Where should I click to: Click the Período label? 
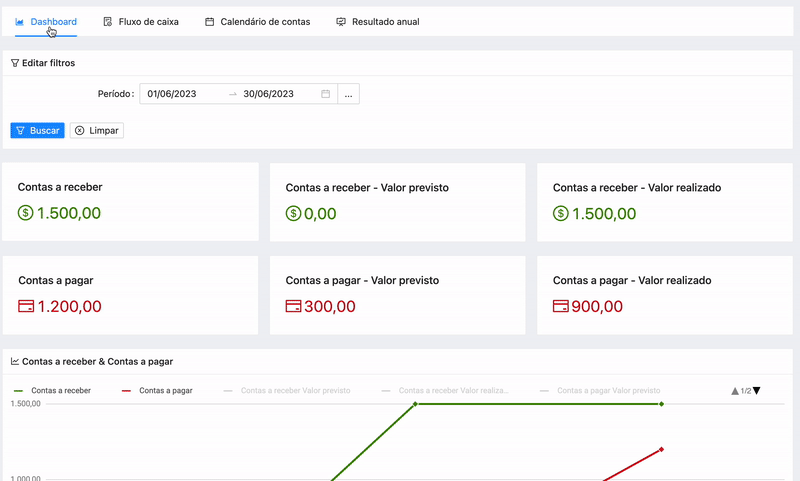click(x=116, y=94)
